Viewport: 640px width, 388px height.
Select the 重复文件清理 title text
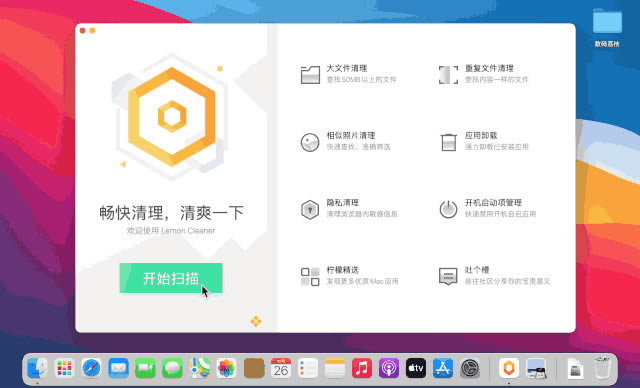489,68
